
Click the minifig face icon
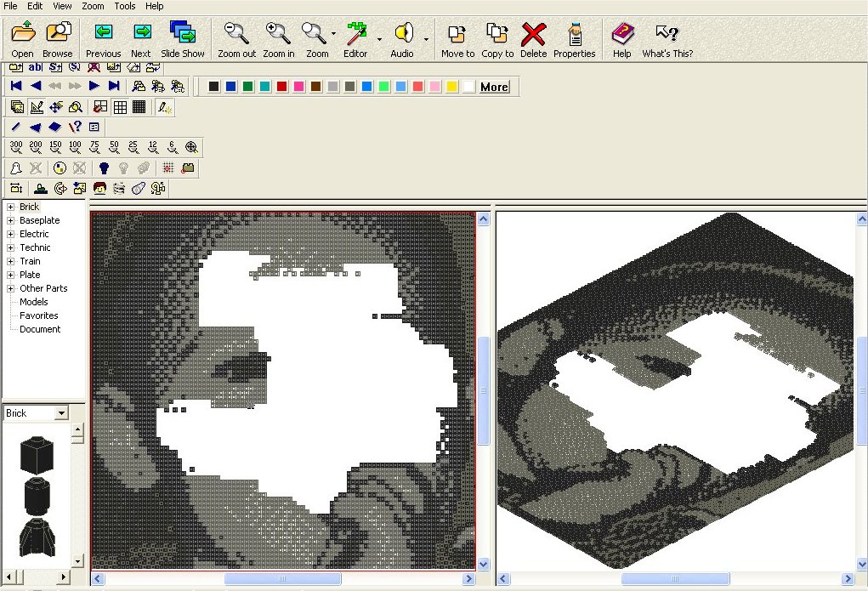click(99, 188)
